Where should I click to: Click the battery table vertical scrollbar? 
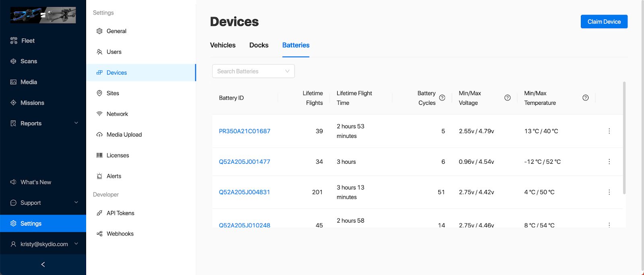click(x=624, y=137)
